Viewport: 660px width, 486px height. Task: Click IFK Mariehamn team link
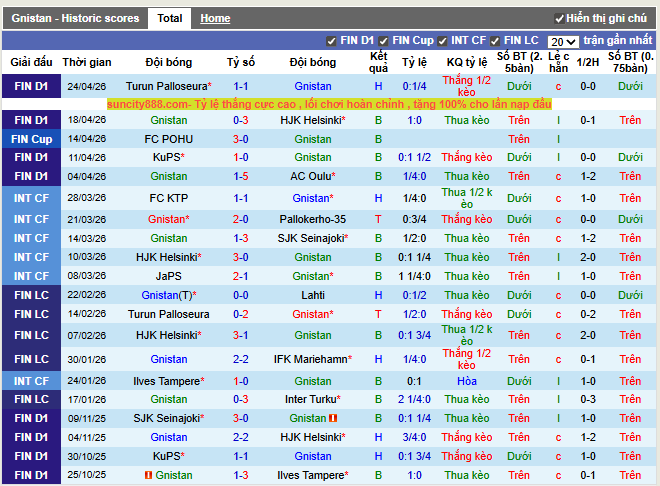[313, 359]
